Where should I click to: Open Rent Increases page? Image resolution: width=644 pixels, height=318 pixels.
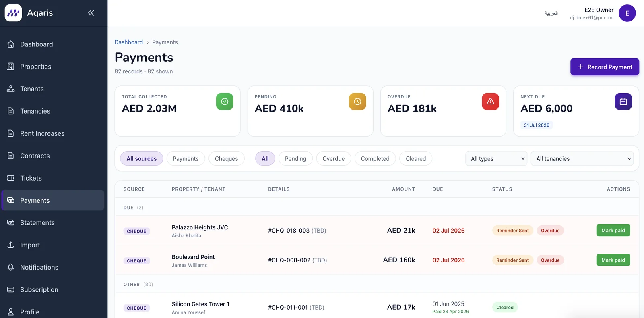[x=53, y=133]
